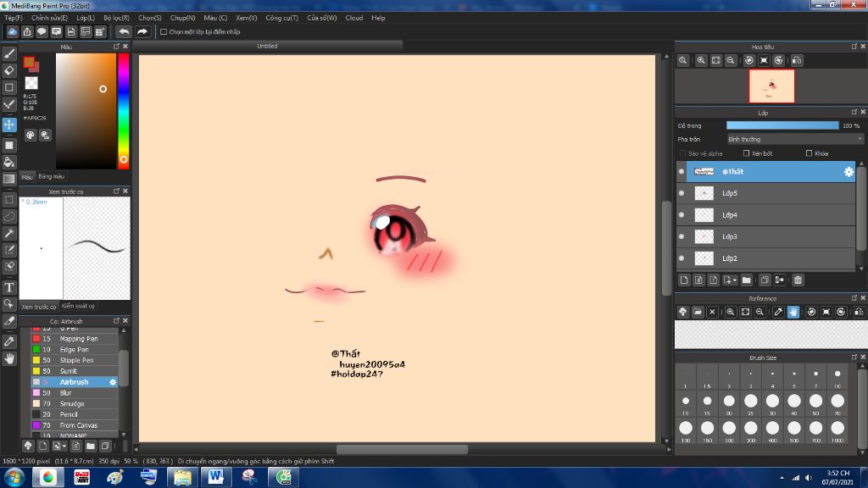Image resolution: width=868 pixels, height=488 pixels.
Task: Click the transparent color swatch
Action: tap(31, 83)
